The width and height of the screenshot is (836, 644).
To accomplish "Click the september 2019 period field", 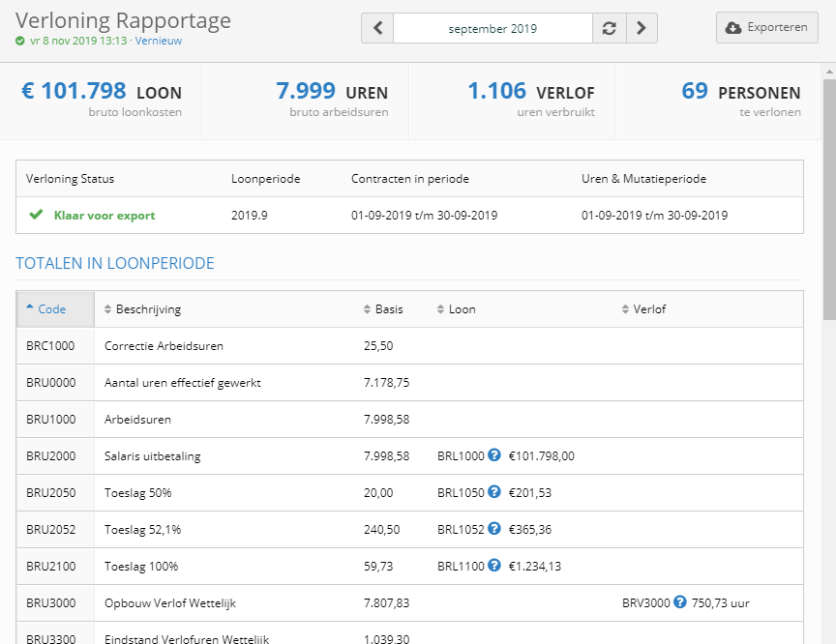I will tap(493, 28).
